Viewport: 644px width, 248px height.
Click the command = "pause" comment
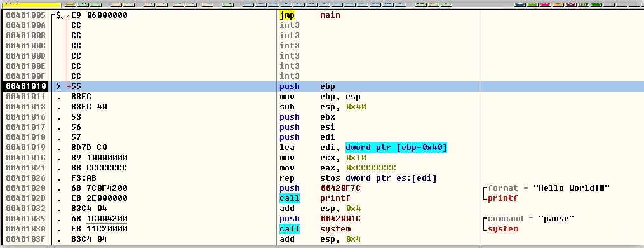pos(531,219)
